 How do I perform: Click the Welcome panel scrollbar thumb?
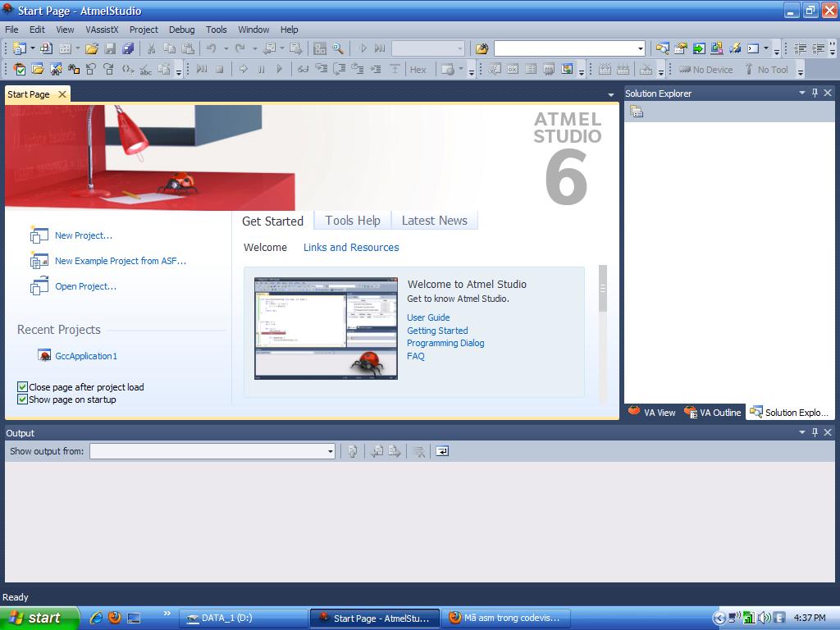[603, 288]
